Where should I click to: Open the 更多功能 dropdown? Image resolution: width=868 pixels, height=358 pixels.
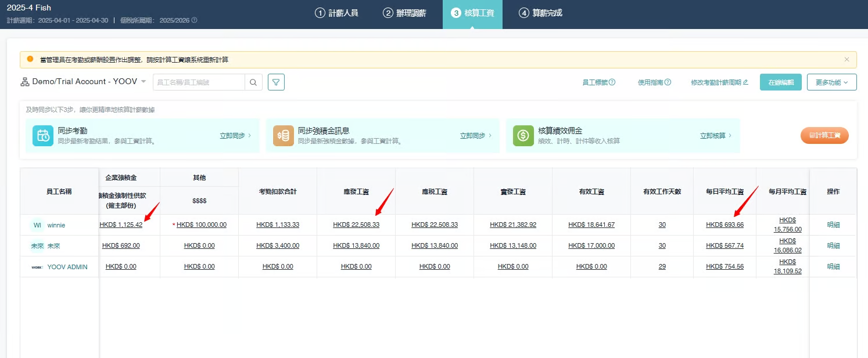pos(831,82)
